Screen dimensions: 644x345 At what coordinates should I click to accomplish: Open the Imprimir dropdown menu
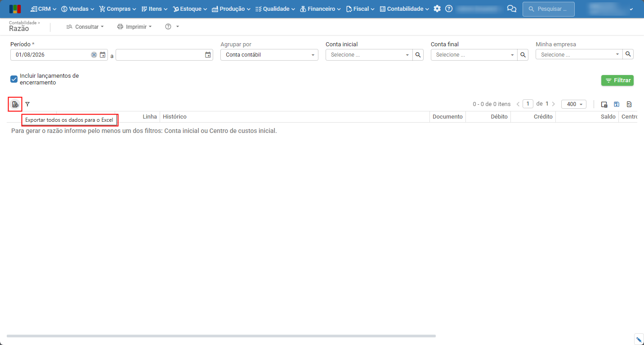pos(134,27)
